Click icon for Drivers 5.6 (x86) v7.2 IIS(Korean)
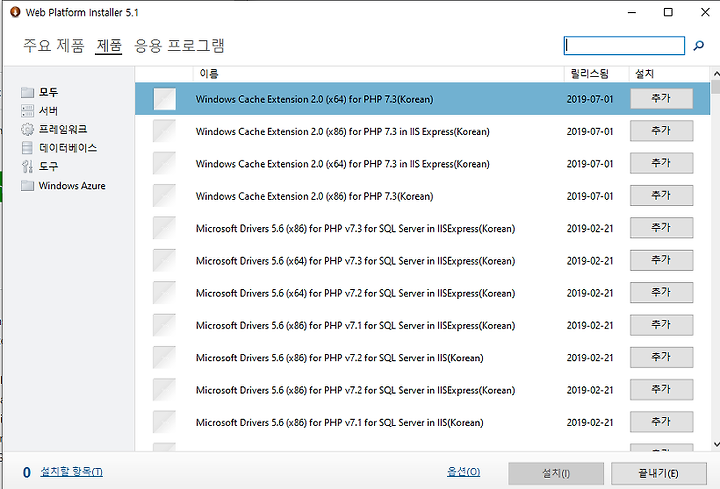Viewport: 720px width, 489px height. (x=164, y=358)
